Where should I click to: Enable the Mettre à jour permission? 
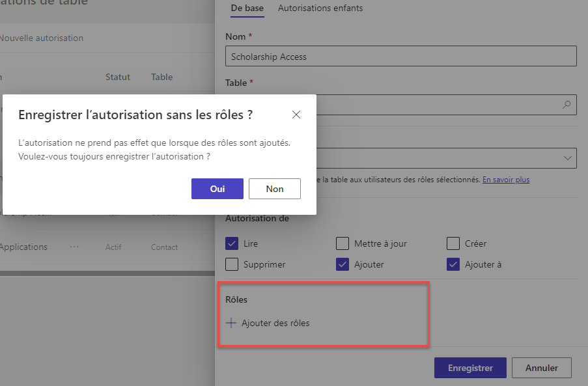342,243
